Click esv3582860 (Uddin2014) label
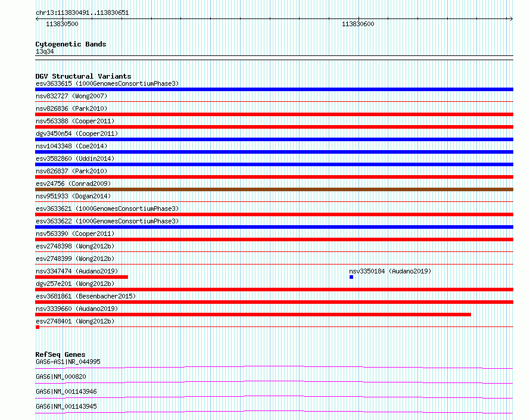This screenshot has width=530, height=420. pyautogui.click(x=75, y=158)
